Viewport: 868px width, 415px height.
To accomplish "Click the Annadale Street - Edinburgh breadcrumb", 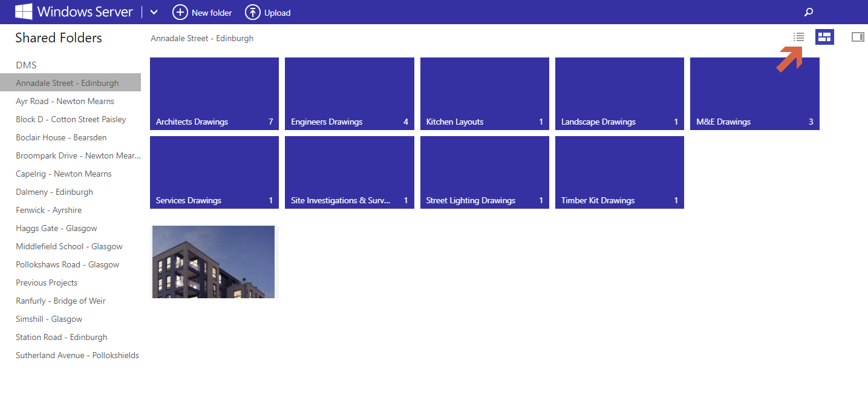I will pyautogui.click(x=202, y=38).
